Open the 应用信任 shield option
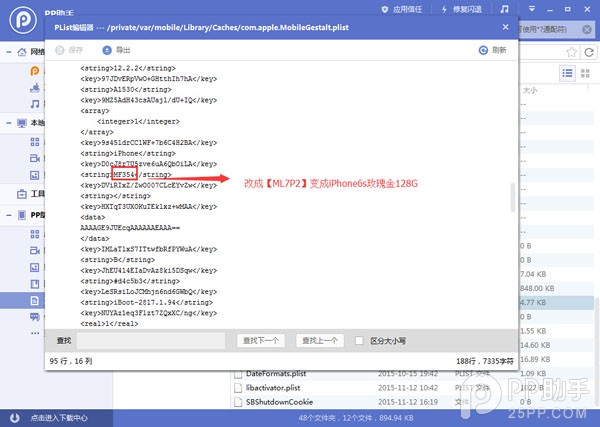The width and height of the screenshot is (600, 427). tap(402, 9)
